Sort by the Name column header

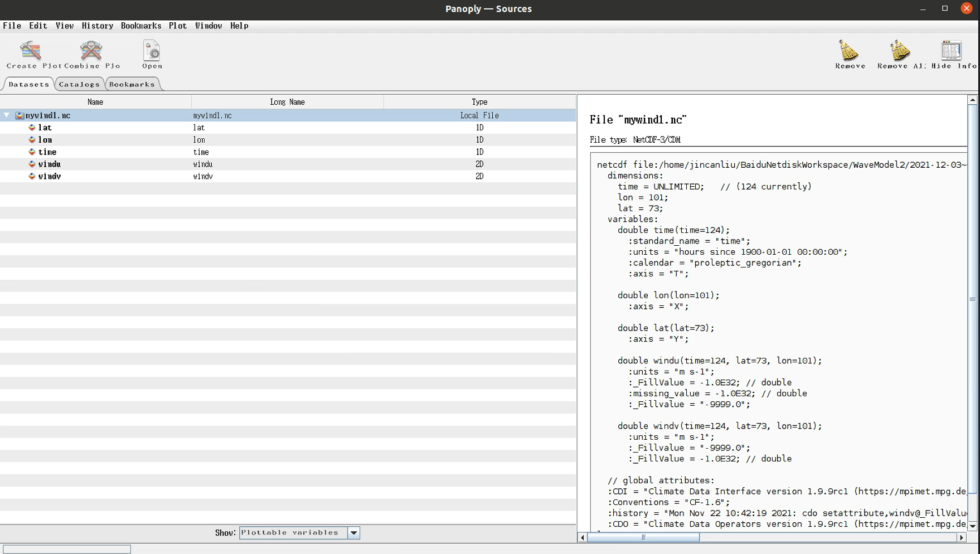tap(95, 102)
